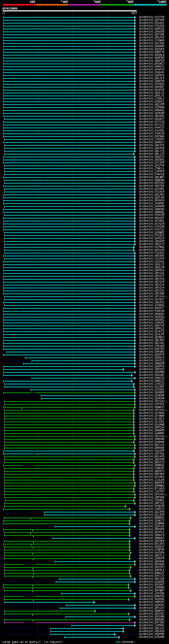This screenshot has width=169, height=644.
Task: Click the UniRef100_O65026 label
Action: click(152, 29)
